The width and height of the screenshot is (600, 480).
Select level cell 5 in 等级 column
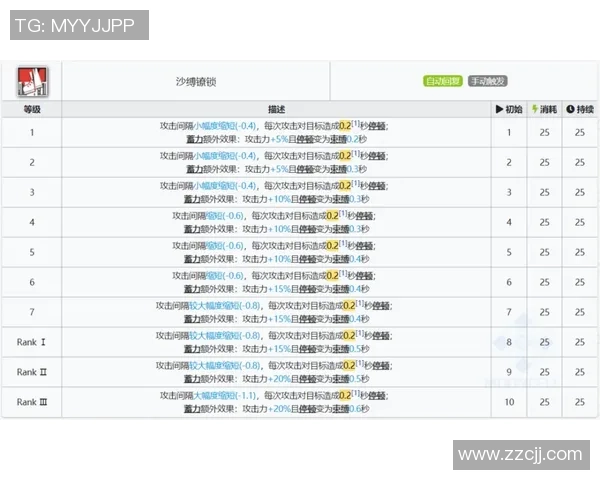tap(32, 252)
